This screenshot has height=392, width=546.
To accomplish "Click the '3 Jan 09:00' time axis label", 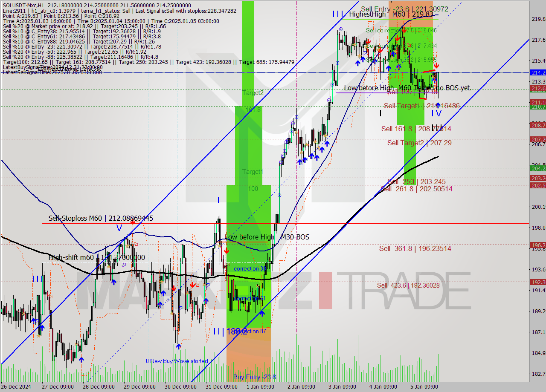I will (342, 387).
